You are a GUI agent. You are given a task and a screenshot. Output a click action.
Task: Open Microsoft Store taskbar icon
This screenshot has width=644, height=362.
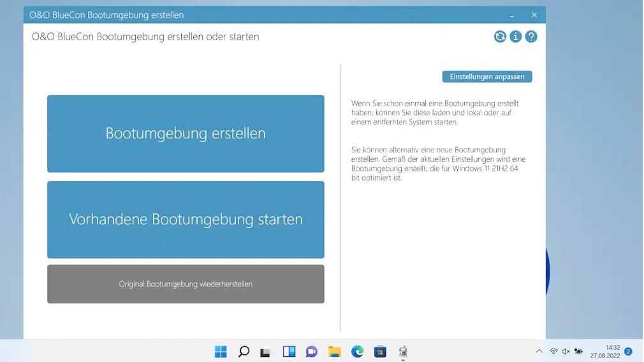point(380,352)
